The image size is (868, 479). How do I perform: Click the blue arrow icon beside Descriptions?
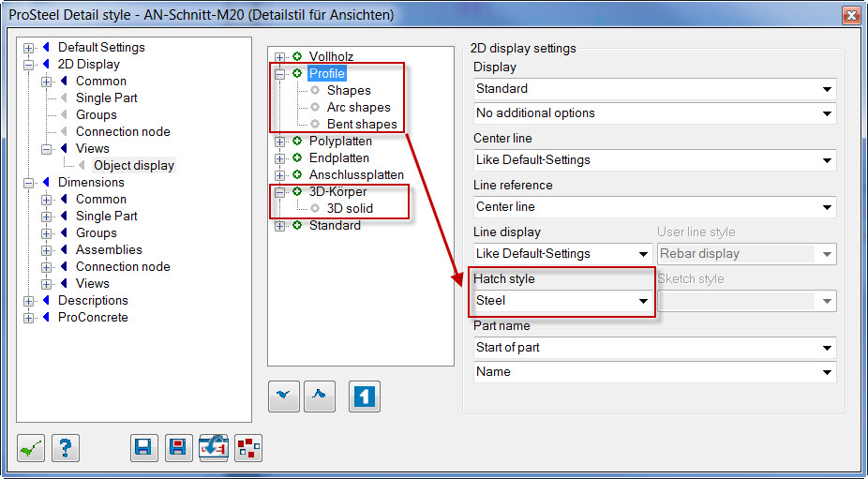[x=47, y=301]
